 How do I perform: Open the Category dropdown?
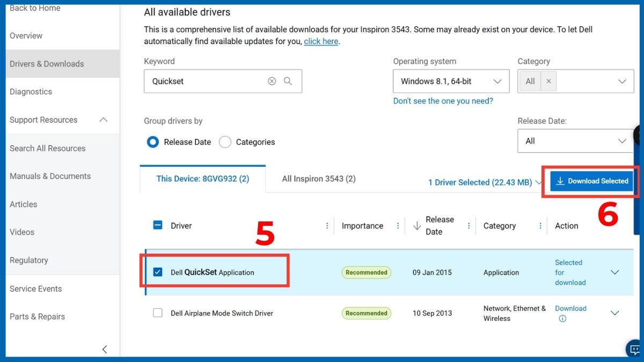tap(575, 81)
